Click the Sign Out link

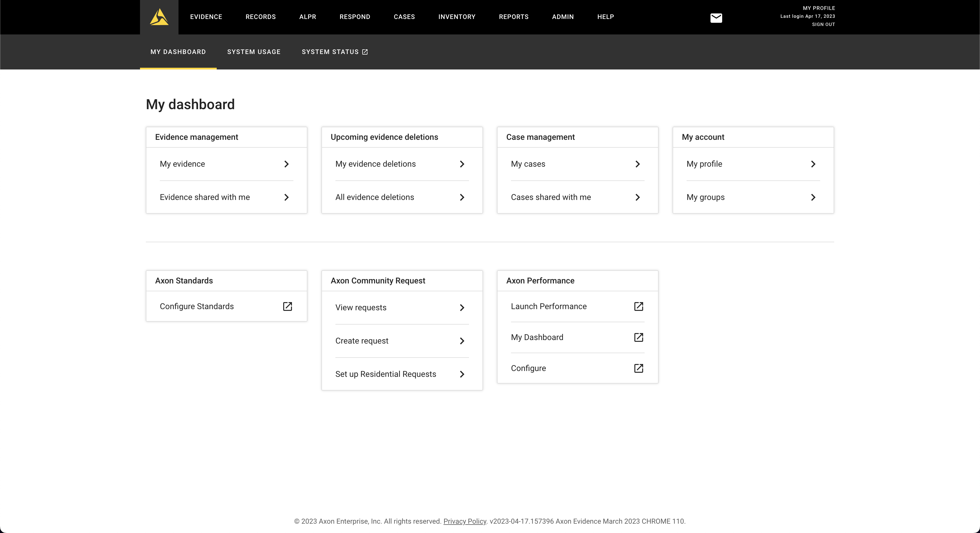823,24
